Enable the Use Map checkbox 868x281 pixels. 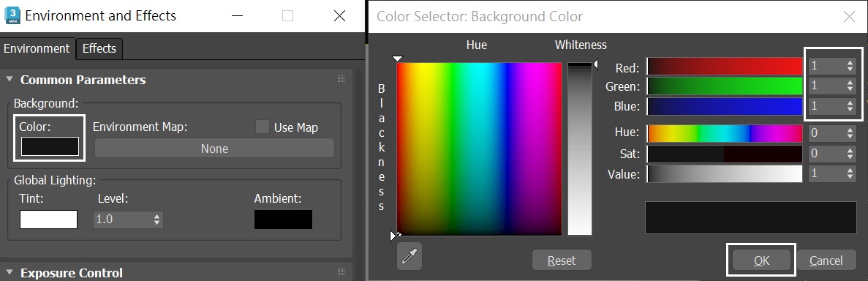pyautogui.click(x=263, y=127)
